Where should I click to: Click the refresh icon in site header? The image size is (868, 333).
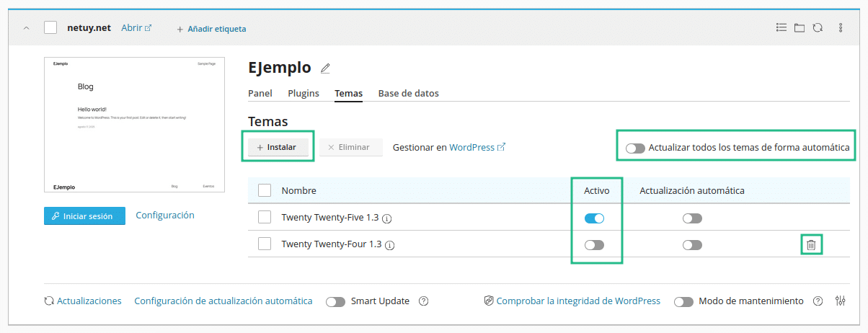[818, 28]
